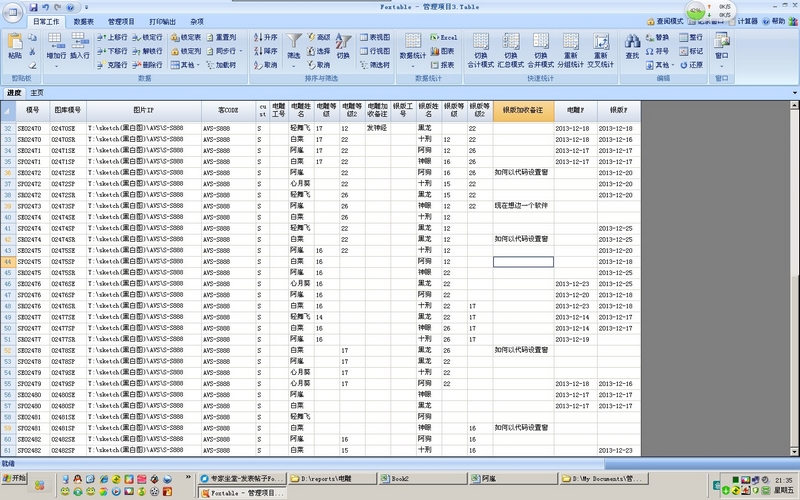Click the 插入行 (insert row) icon
Screen dimensions: 800x500
point(80,42)
